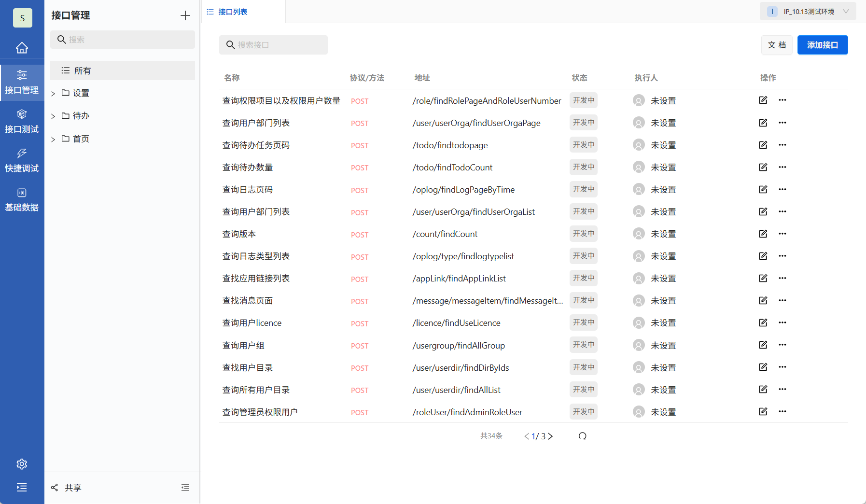Select 基础数据 in the sidebar
This screenshot has height=504, width=866.
pyautogui.click(x=22, y=199)
